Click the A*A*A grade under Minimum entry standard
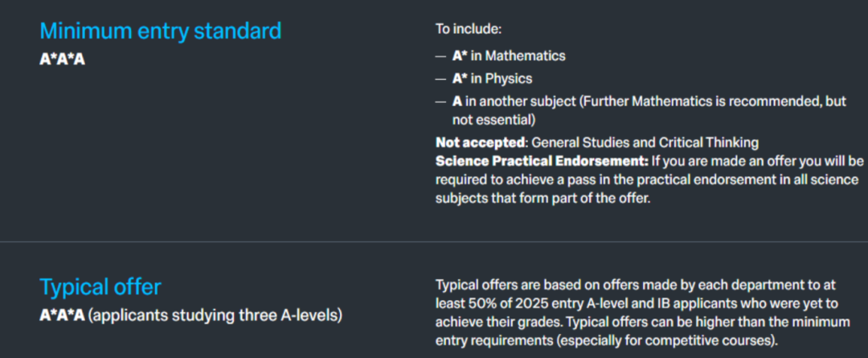This screenshot has height=358, width=868. click(62, 60)
